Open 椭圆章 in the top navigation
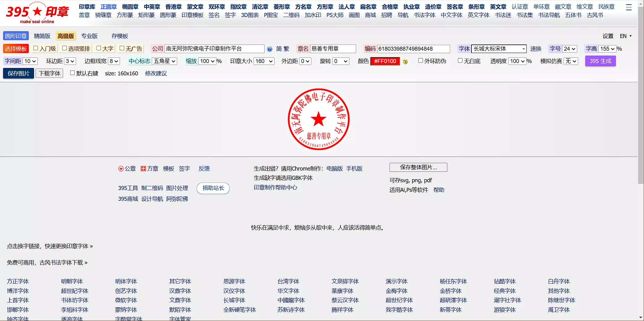The width and height of the screenshot is (644, 321). (130, 7)
